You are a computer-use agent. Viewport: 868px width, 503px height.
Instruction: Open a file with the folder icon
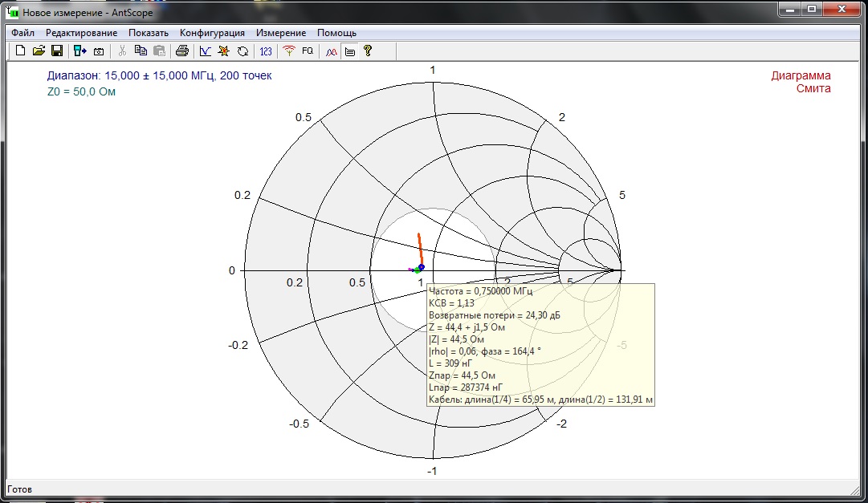click(39, 51)
